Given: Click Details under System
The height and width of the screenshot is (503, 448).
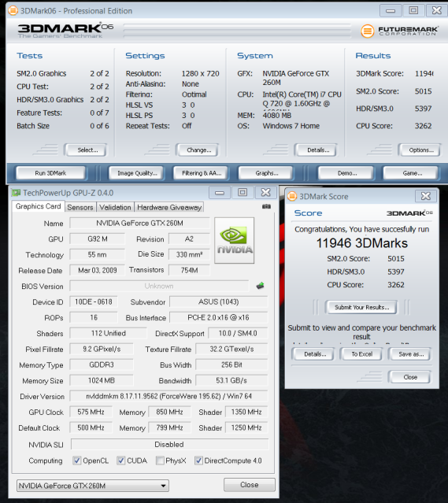Looking at the screenshot, I should (x=317, y=150).
